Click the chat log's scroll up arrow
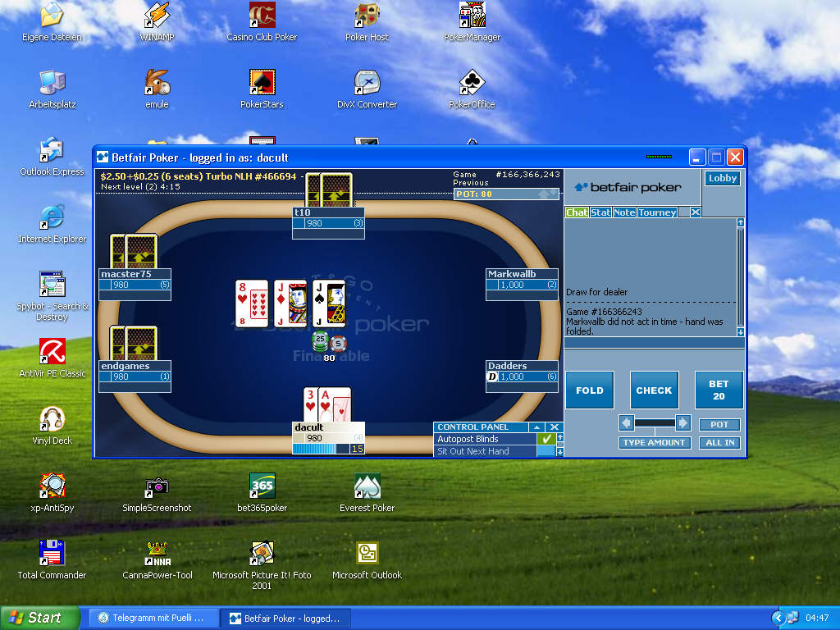The width and height of the screenshot is (840, 630). 741,222
